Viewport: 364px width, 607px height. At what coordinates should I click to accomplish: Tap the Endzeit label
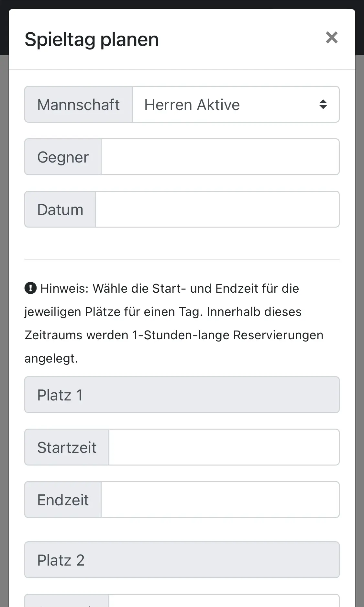63,500
